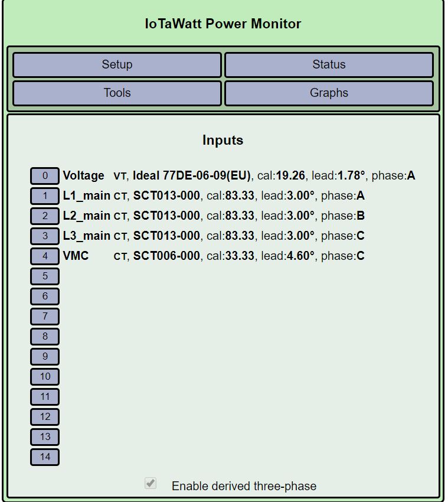
Task: Edit input 0 Voltage
Action: click(45, 176)
